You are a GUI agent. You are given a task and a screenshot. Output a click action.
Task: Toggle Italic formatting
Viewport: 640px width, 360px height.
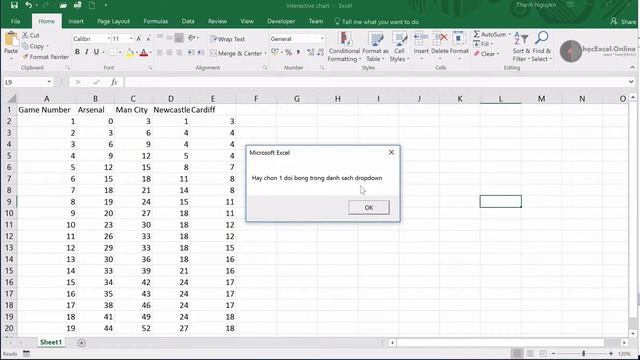[x=87, y=52]
